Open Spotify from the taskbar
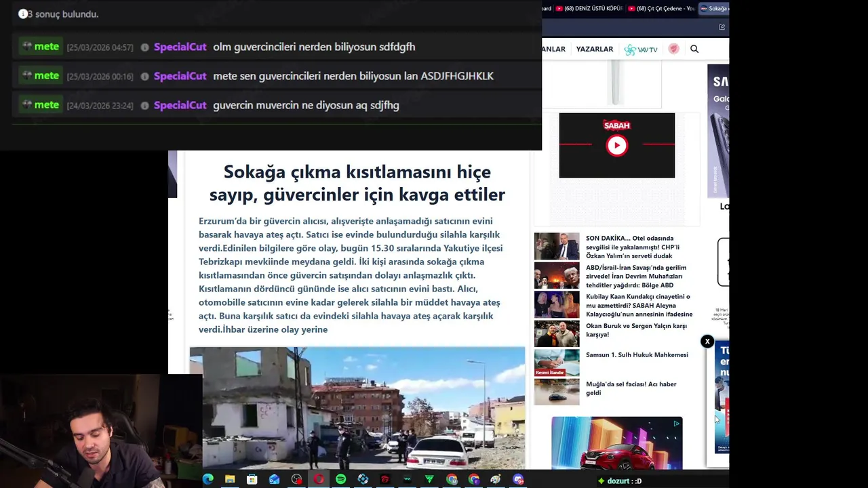This screenshot has width=868, height=488. (340, 479)
